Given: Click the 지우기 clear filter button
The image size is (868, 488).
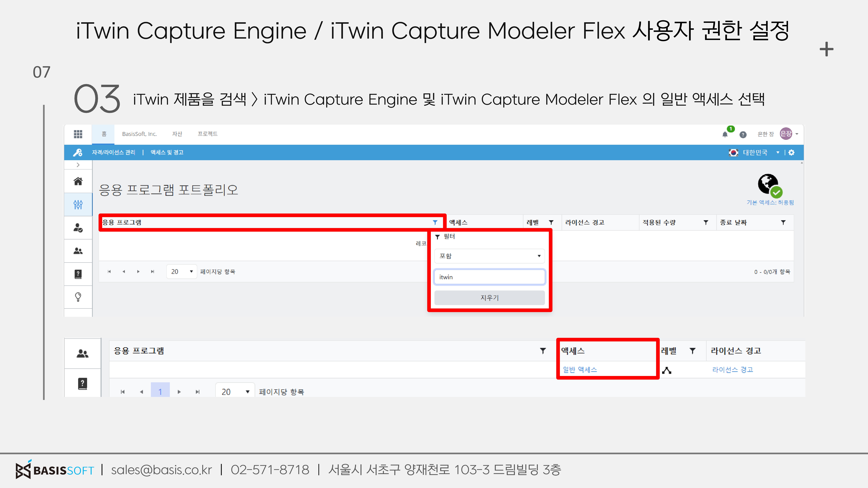Looking at the screenshot, I should 489,298.
